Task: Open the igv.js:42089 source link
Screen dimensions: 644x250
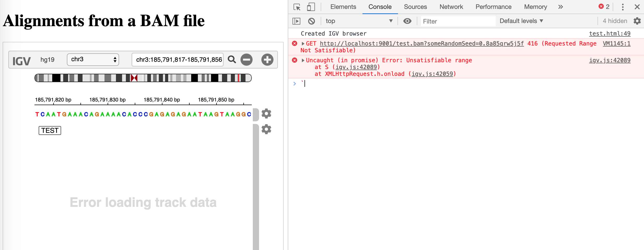Action: pyautogui.click(x=610, y=60)
